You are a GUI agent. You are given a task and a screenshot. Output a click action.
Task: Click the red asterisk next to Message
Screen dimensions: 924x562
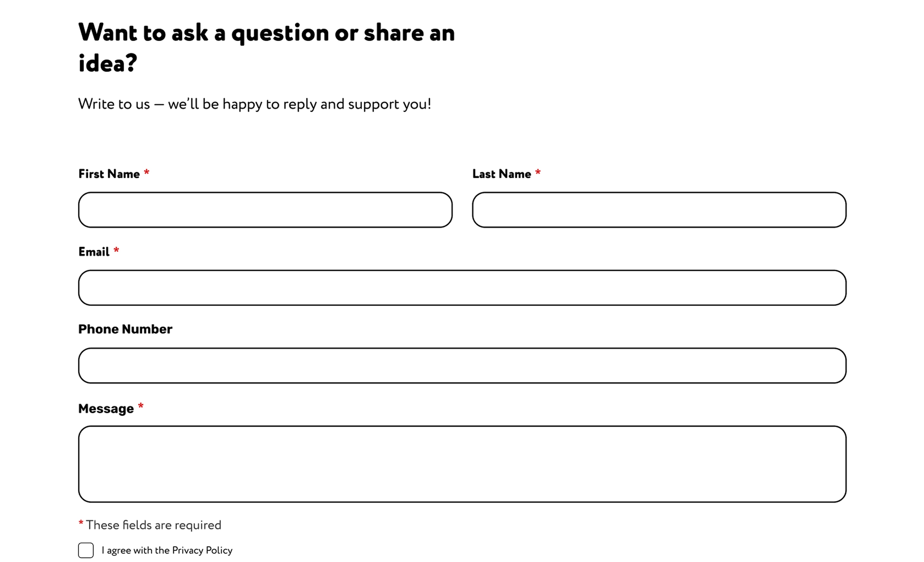click(x=141, y=406)
